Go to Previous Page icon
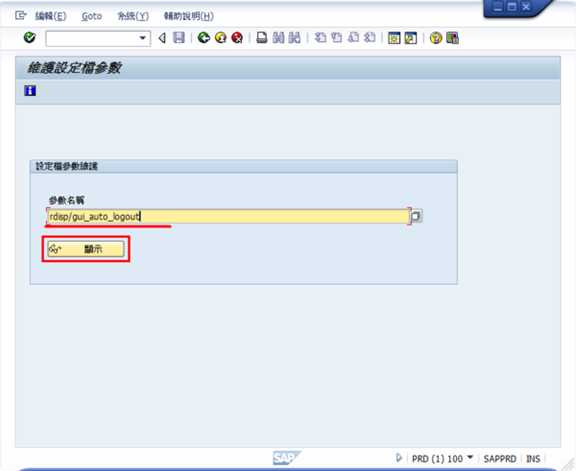Screen dimensions: 576x471 point(336,38)
